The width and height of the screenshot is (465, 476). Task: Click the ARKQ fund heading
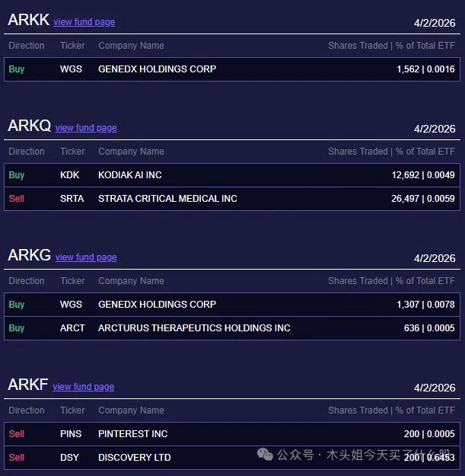pyautogui.click(x=30, y=126)
